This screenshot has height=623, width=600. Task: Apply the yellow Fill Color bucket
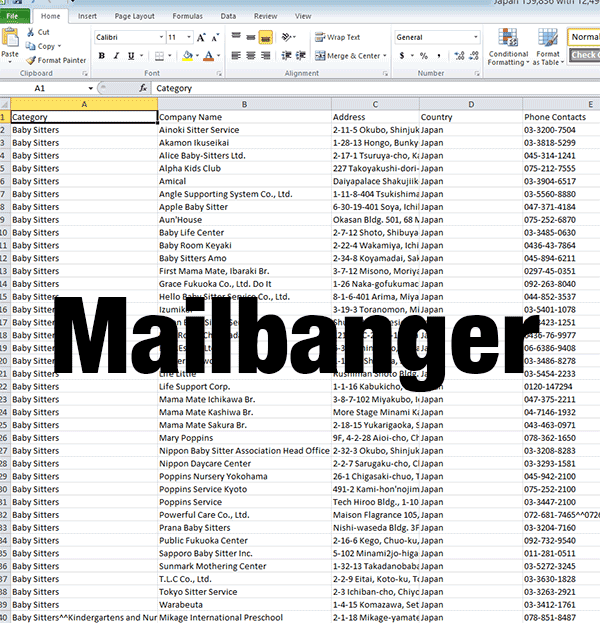point(188,56)
